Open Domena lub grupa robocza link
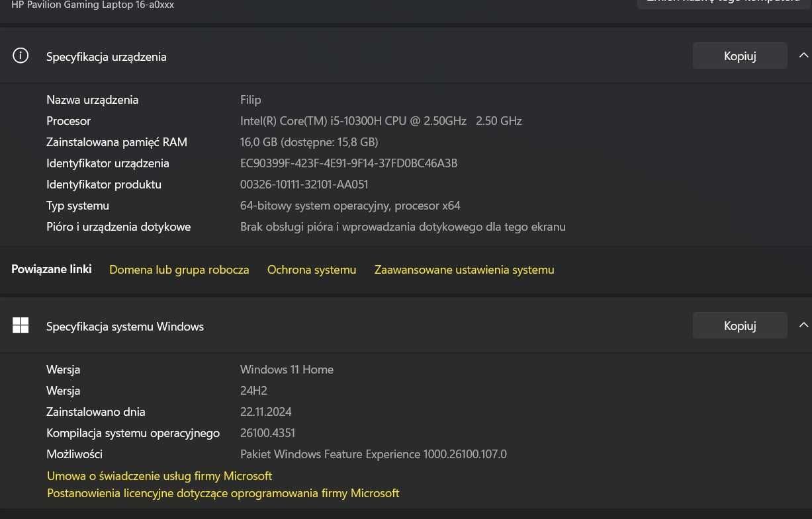 click(179, 270)
